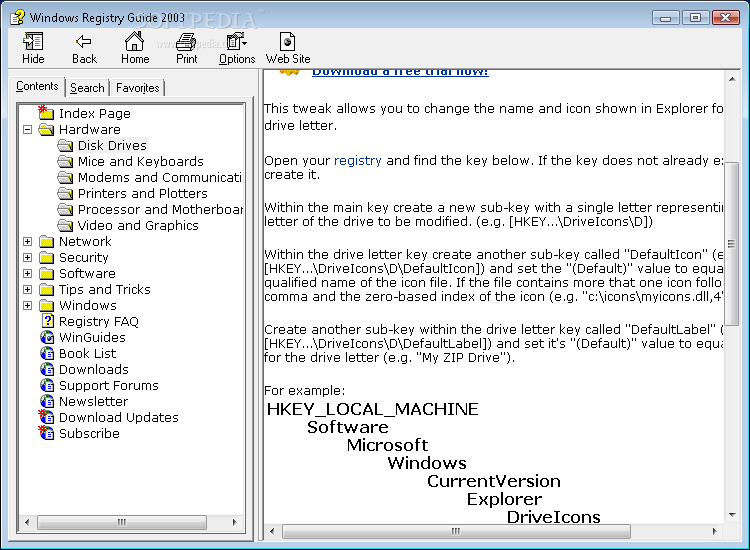Click the Disk Drives folder icon
The height and width of the screenshot is (550, 750).
(65, 145)
